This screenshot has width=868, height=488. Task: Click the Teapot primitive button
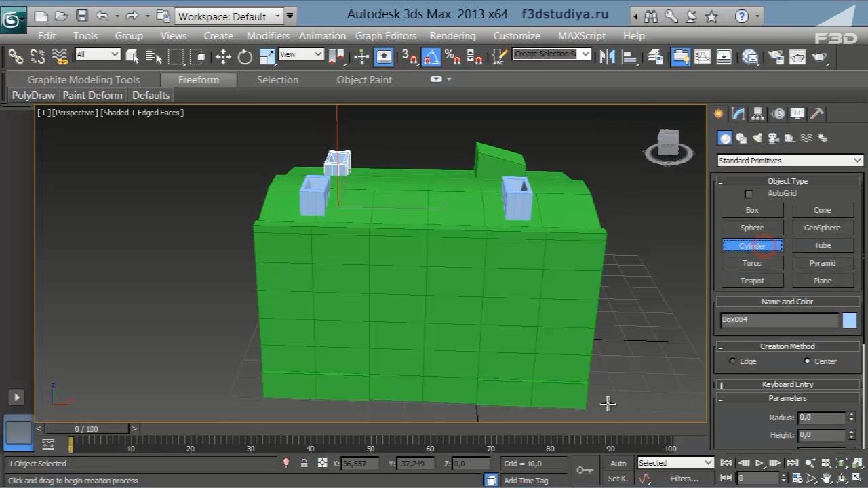point(752,281)
